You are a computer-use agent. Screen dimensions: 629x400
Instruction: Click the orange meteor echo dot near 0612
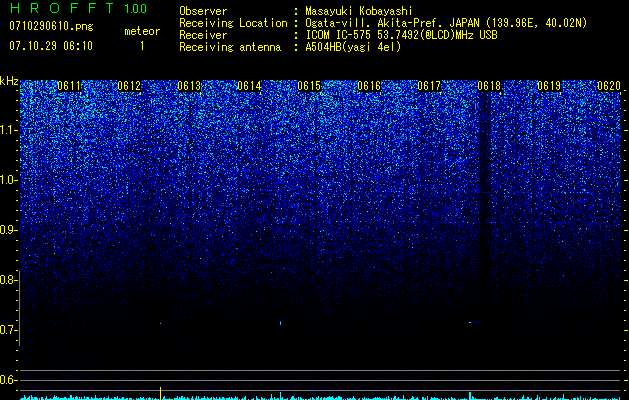pyautogui.click(x=160, y=323)
